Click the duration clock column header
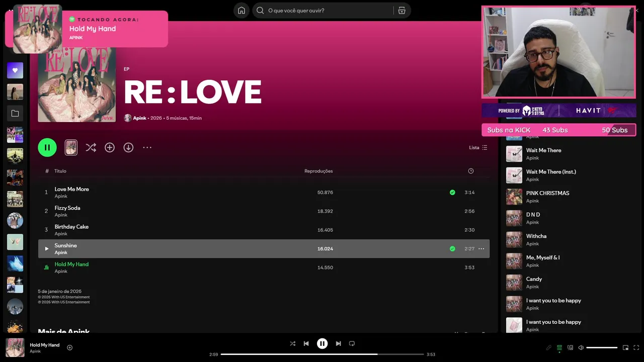The image size is (644, 362). [x=470, y=171]
